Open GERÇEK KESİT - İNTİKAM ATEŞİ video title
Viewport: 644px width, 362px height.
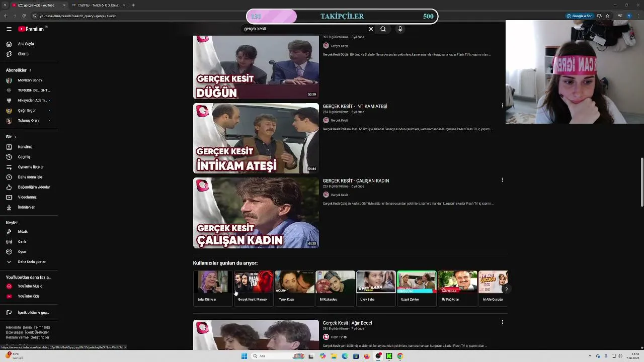(x=355, y=107)
